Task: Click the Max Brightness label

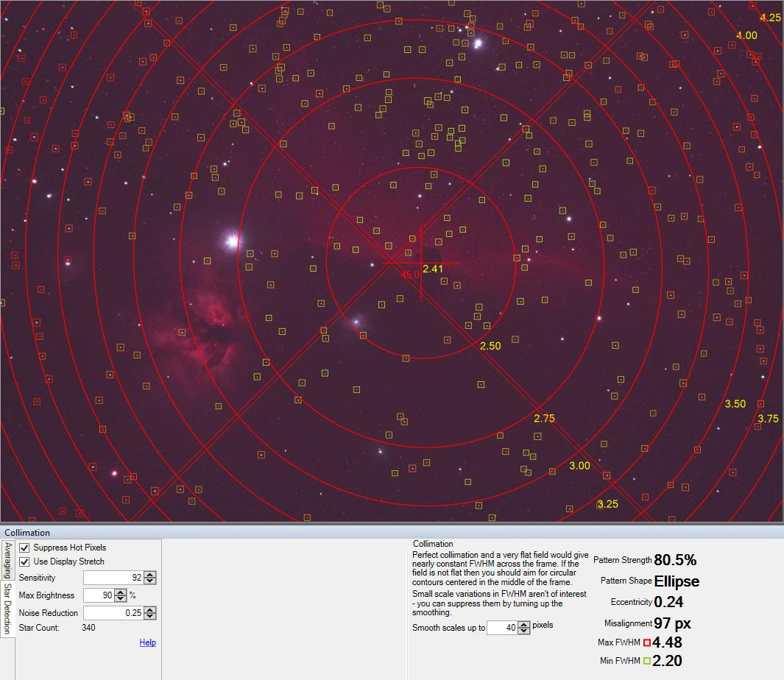Action: pos(46,595)
